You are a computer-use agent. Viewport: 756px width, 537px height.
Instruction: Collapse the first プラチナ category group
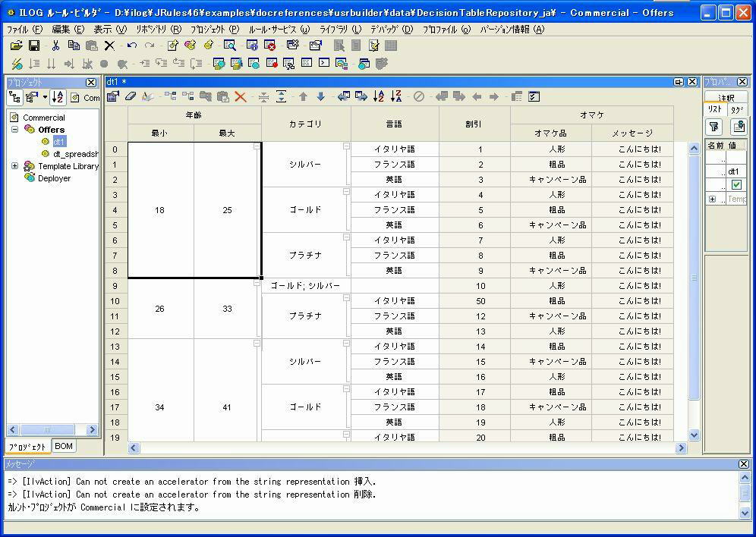tap(346, 237)
